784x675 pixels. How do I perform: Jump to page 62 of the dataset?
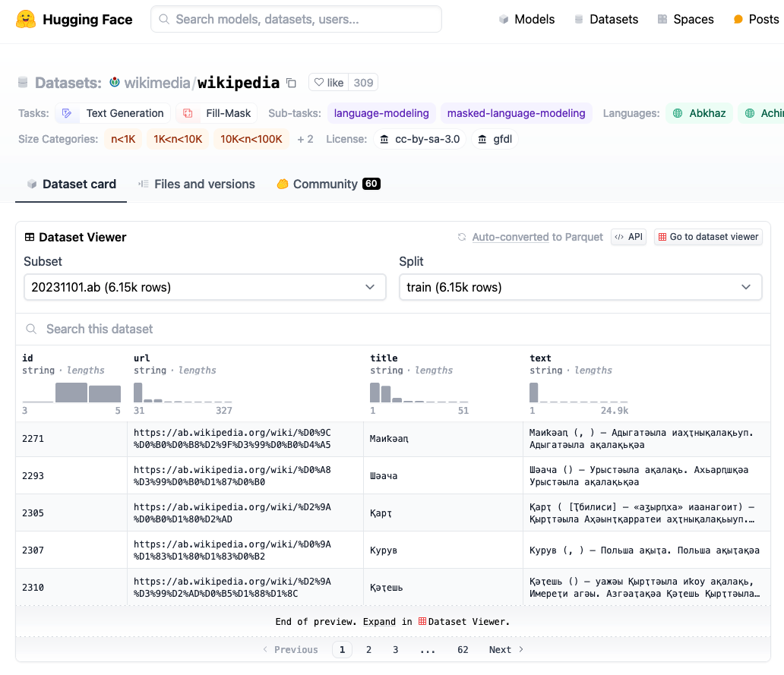pyautogui.click(x=463, y=649)
